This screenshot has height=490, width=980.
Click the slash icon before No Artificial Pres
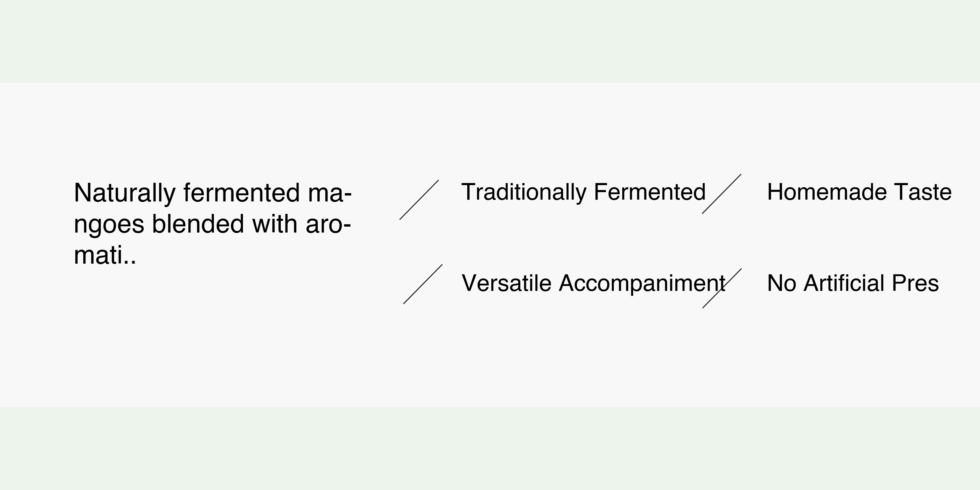(722, 288)
